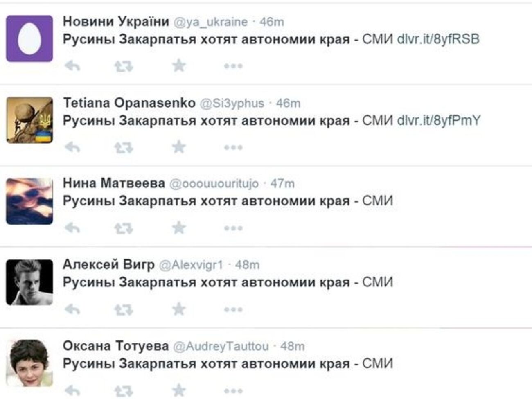532x399 pixels.
Task: Open the dlvr.it/8yfRSB link
Action: tap(438, 38)
